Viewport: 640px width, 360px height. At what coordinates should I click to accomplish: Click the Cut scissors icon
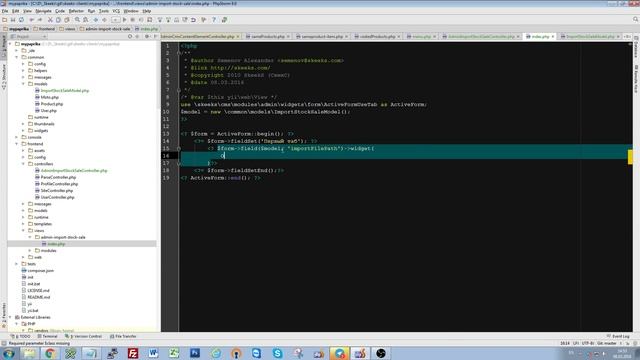coord(50,20)
